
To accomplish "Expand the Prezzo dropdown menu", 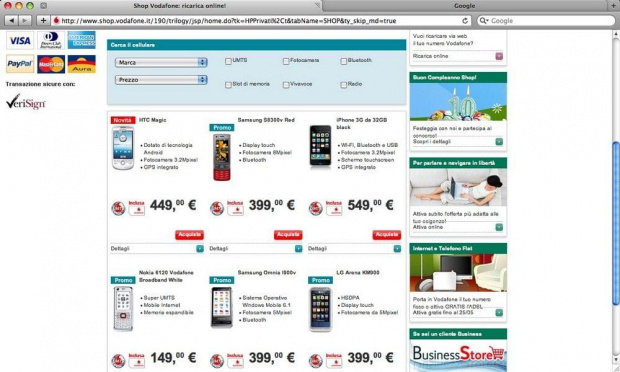I will 161,80.
